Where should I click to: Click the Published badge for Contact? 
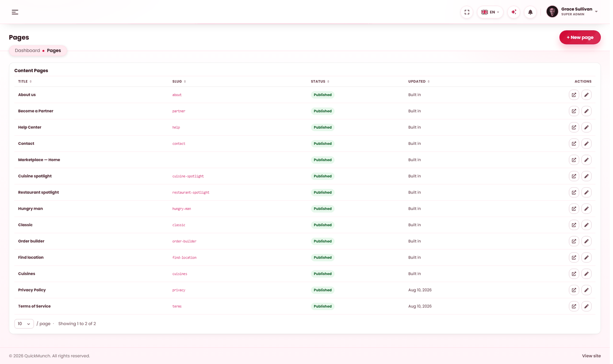[323, 143]
